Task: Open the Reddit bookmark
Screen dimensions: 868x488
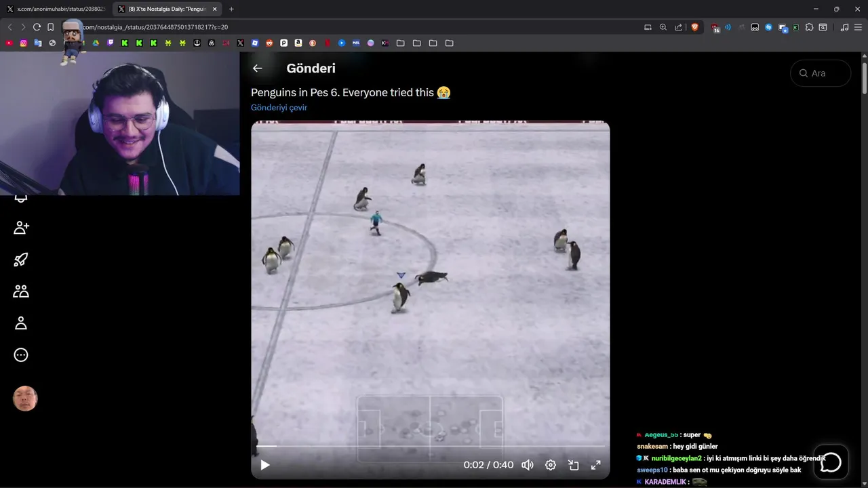Action: (x=269, y=43)
